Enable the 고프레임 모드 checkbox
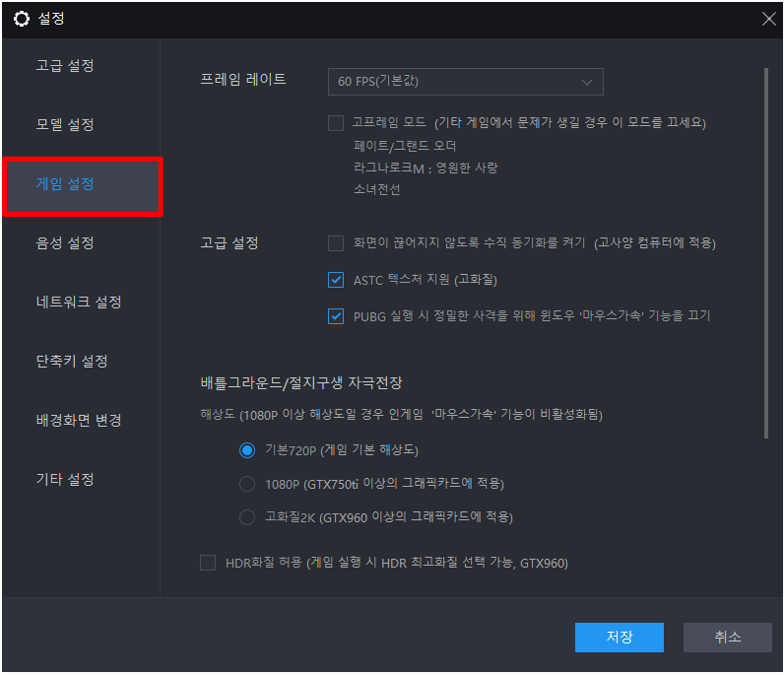The width and height of the screenshot is (784, 675). click(336, 123)
